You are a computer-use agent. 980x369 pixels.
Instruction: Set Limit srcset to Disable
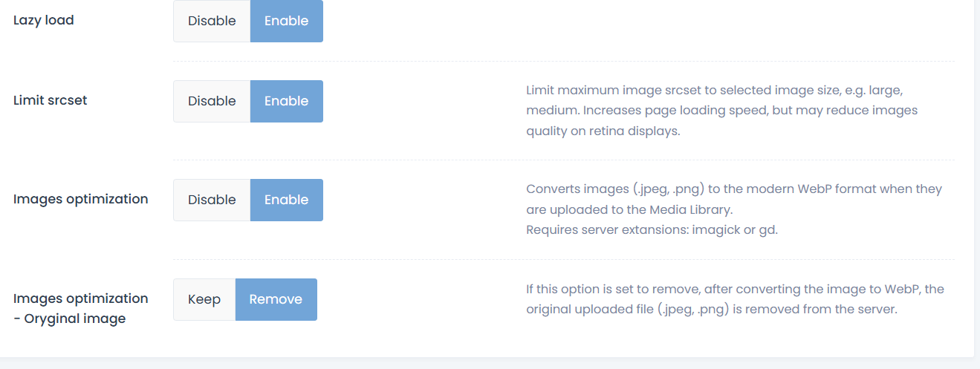click(x=212, y=101)
